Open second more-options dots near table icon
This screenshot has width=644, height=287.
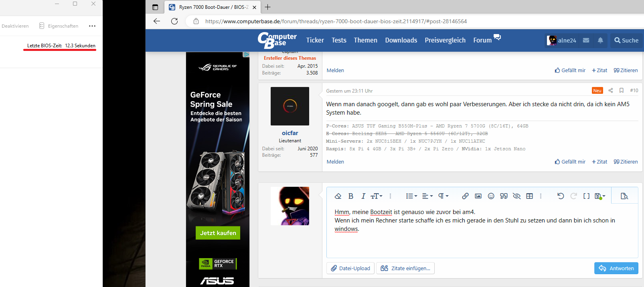click(x=541, y=196)
